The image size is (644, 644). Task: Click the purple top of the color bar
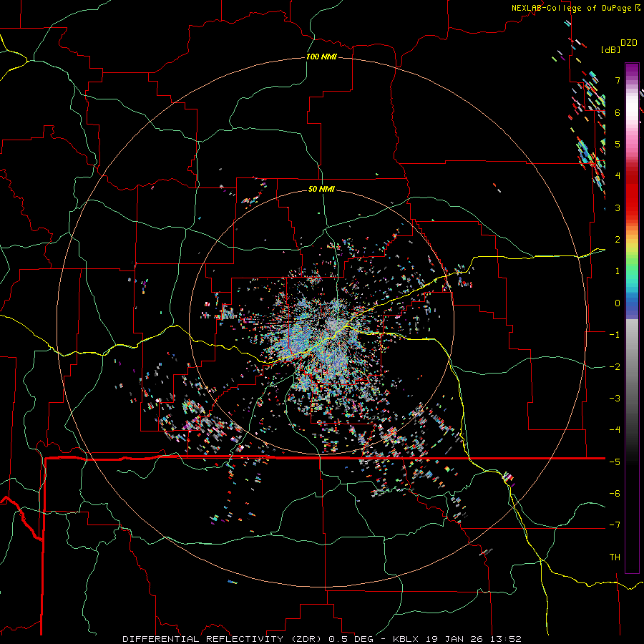coord(632,70)
